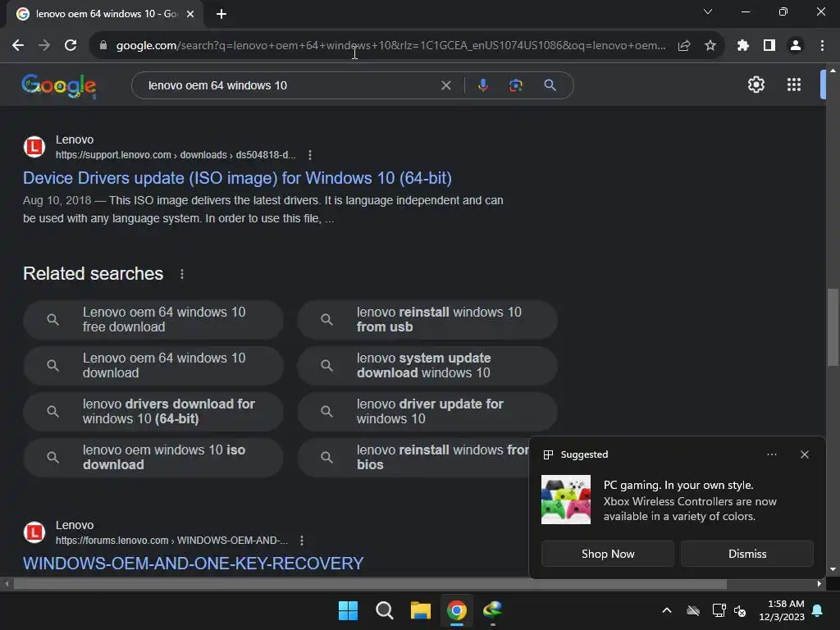Open Chrome three-dot menu
Screen dimensions: 840x630
(x=822, y=46)
